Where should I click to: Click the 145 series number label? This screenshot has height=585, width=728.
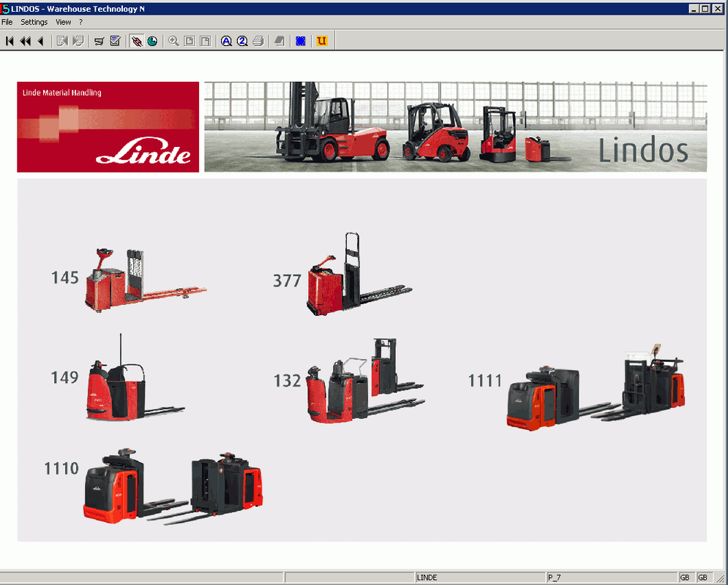[x=65, y=277]
